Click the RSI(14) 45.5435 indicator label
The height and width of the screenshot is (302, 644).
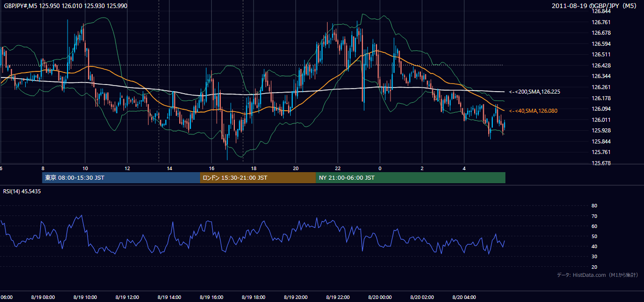pos(22,191)
